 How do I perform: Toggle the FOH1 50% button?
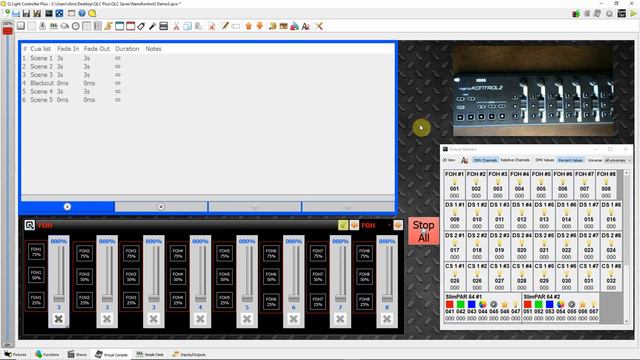(36, 275)
